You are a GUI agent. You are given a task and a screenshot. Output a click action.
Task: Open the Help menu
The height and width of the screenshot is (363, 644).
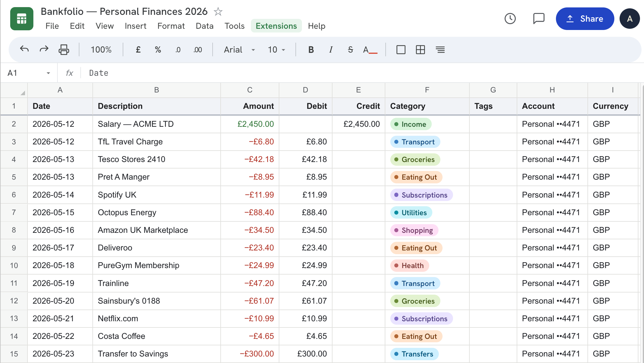click(317, 26)
